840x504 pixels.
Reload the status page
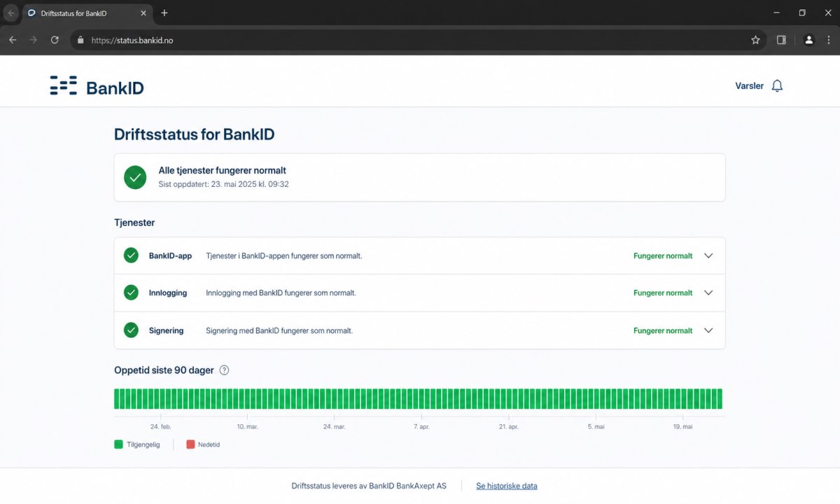55,40
